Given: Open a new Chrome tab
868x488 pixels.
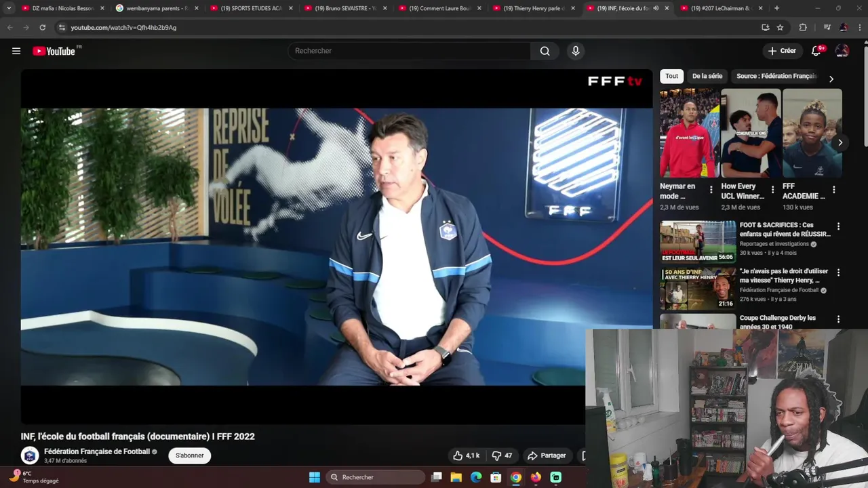Looking at the screenshot, I should click(776, 8).
